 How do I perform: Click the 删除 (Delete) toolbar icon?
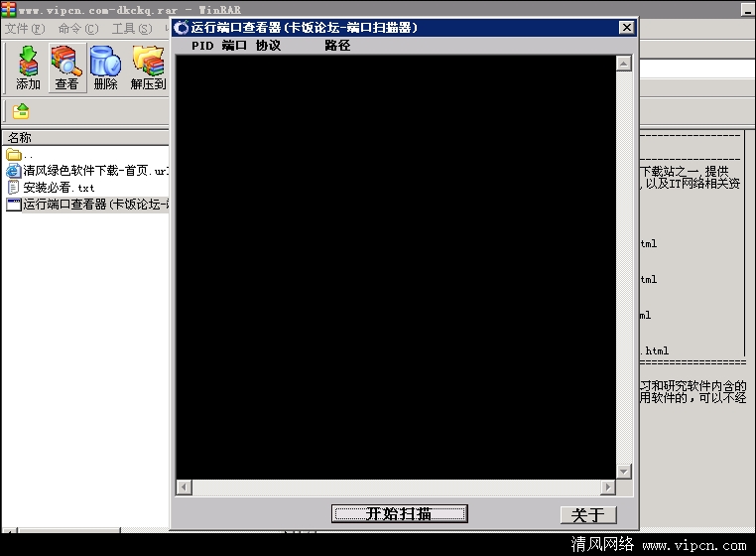point(105,68)
